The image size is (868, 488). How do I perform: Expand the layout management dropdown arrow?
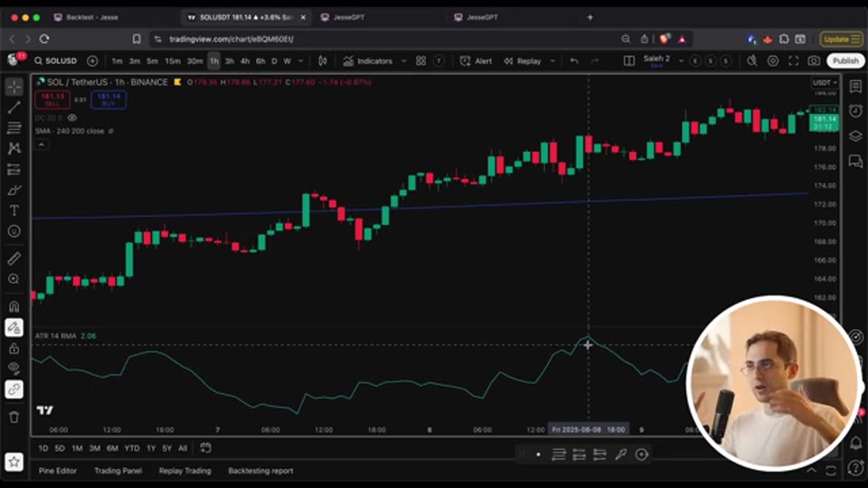pos(681,61)
